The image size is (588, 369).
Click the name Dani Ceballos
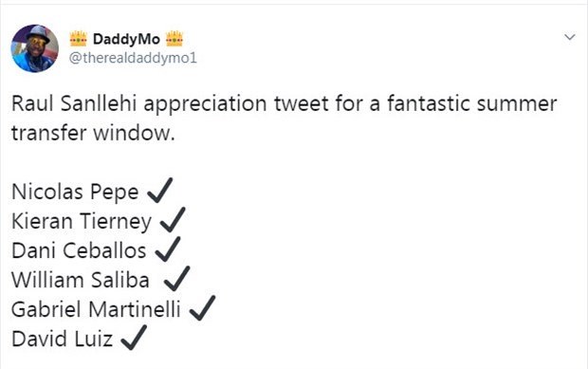click(x=79, y=250)
